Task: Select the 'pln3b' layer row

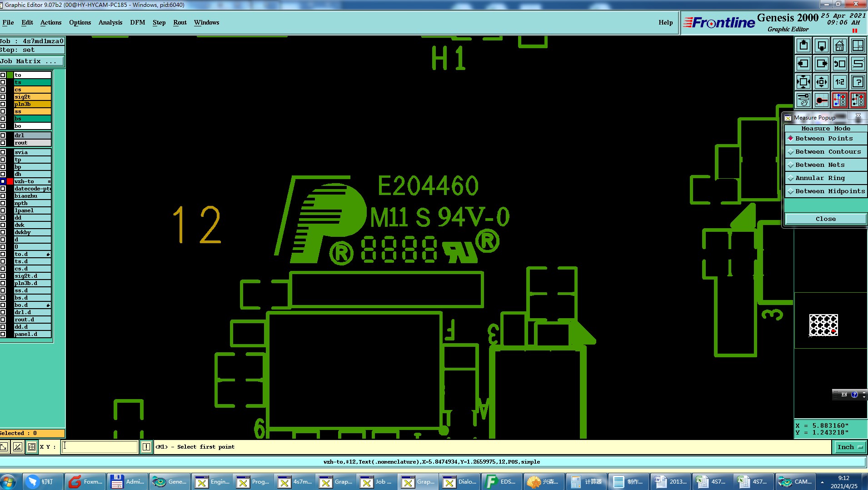Action: click(x=32, y=104)
